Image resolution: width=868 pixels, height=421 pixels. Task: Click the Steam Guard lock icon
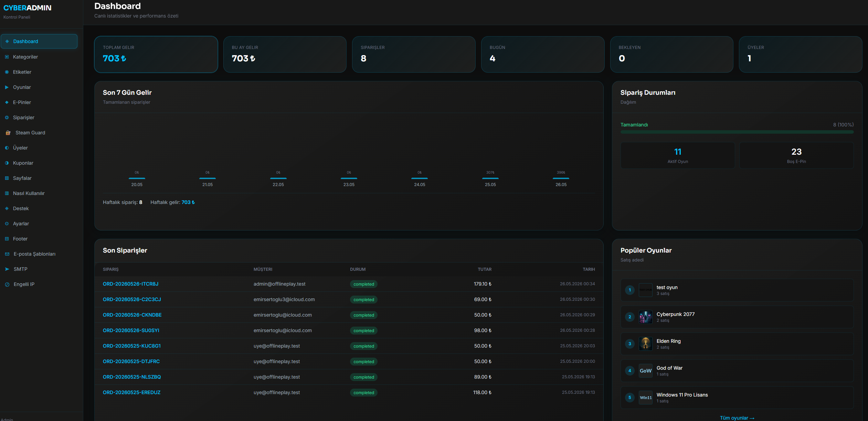click(8, 133)
